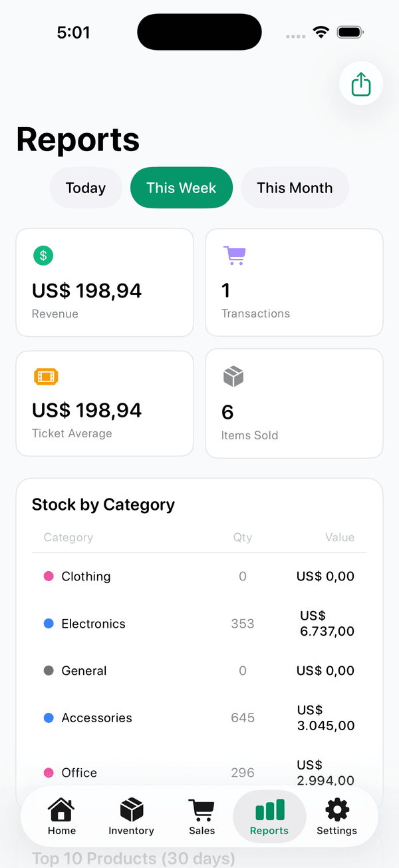Click the blue dot beside Electronics

tap(47, 623)
